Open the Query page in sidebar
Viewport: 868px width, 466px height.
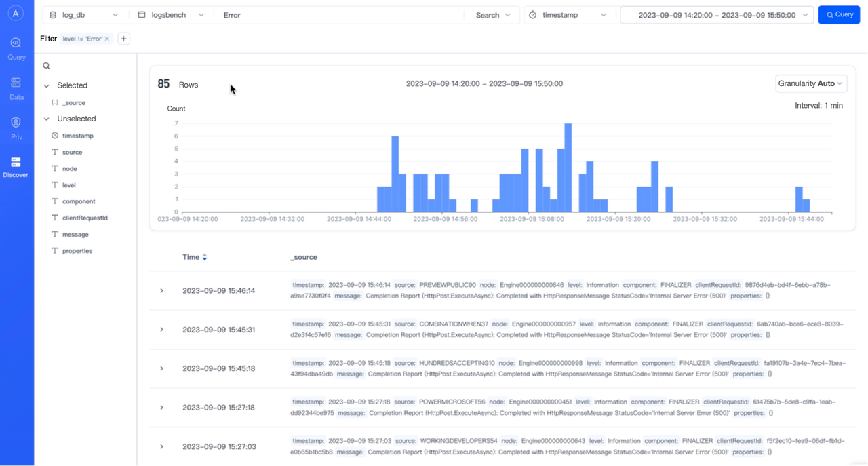click(16, 49)
